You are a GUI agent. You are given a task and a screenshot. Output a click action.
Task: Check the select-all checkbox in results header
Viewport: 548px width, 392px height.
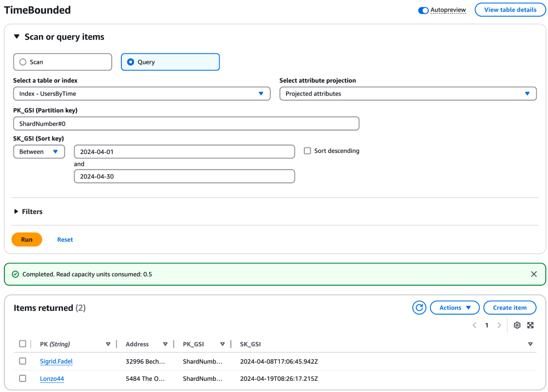pos(22,344)
